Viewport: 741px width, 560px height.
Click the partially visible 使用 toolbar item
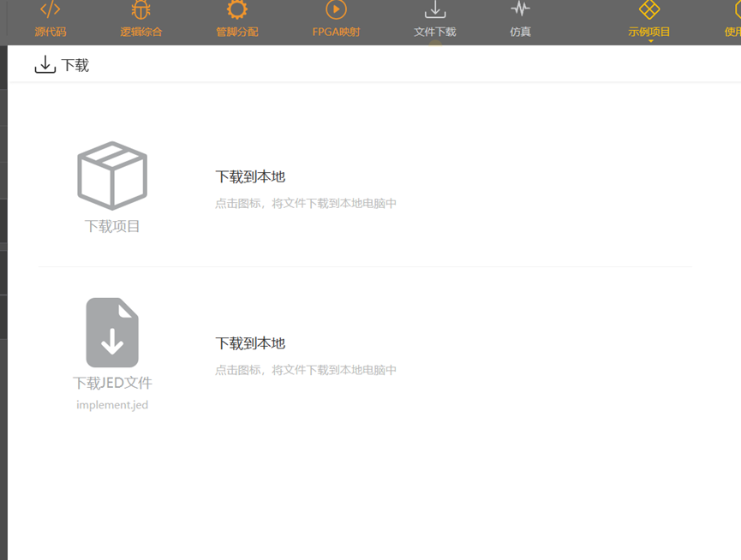pos(732,32)
